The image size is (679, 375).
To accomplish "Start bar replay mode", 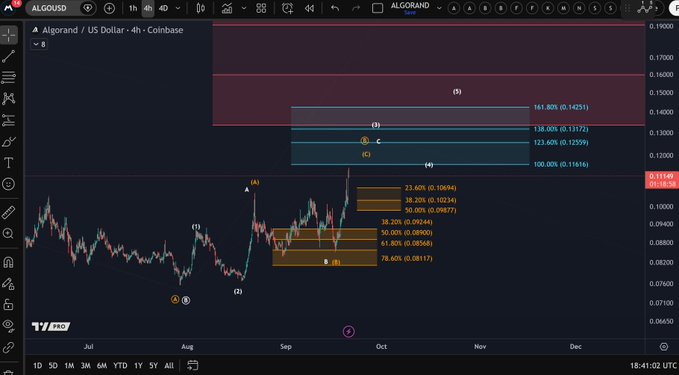I will (x=309, y=8).
